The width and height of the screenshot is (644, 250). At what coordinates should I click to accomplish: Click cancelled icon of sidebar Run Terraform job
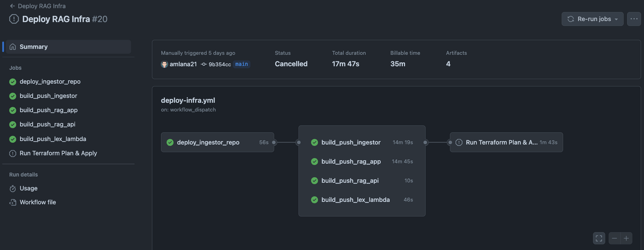point(13,153)
